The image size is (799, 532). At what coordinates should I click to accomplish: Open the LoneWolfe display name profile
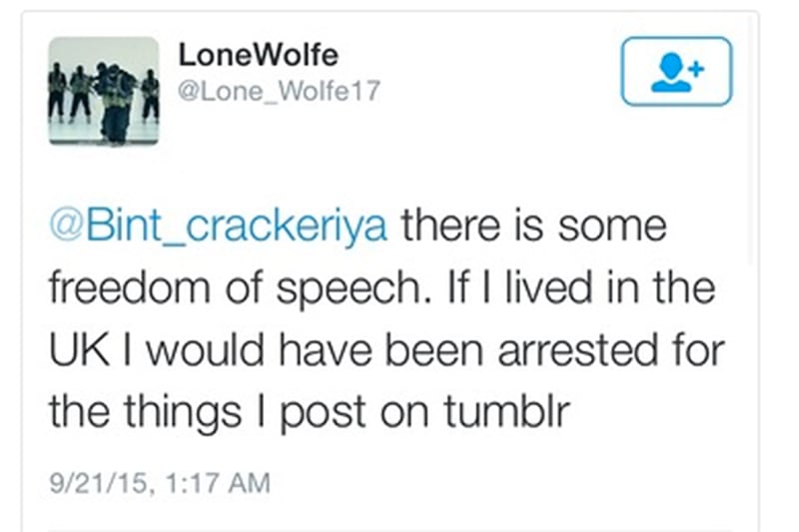point(258,55)
